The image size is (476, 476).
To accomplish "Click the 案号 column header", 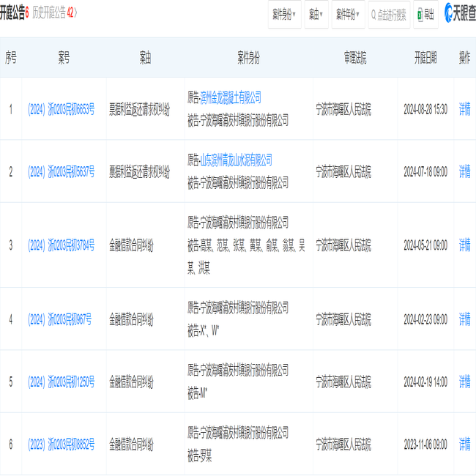I will tap(64, 57).
